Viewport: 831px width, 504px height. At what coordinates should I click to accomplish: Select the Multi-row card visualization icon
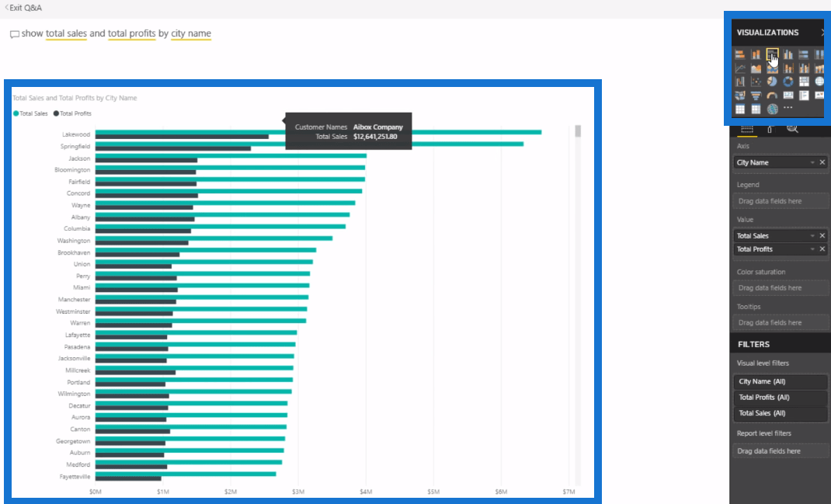click(x=804, y=96)
